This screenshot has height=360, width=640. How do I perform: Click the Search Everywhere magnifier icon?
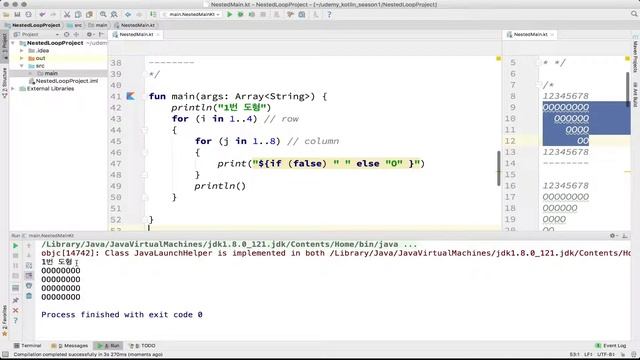[634, 14]
